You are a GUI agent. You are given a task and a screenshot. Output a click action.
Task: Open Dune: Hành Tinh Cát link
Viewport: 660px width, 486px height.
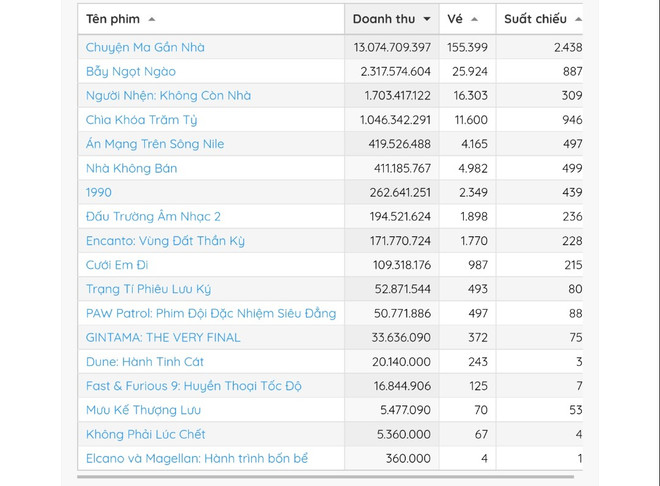pyautogui.click(x=145, y=362)
